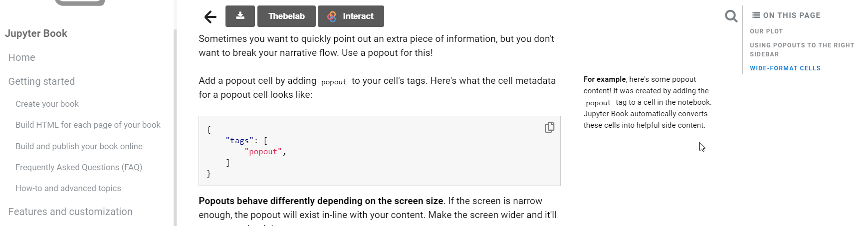868x226 pixels.
Task: Expand Features and customization section
Action: (70, 212)
